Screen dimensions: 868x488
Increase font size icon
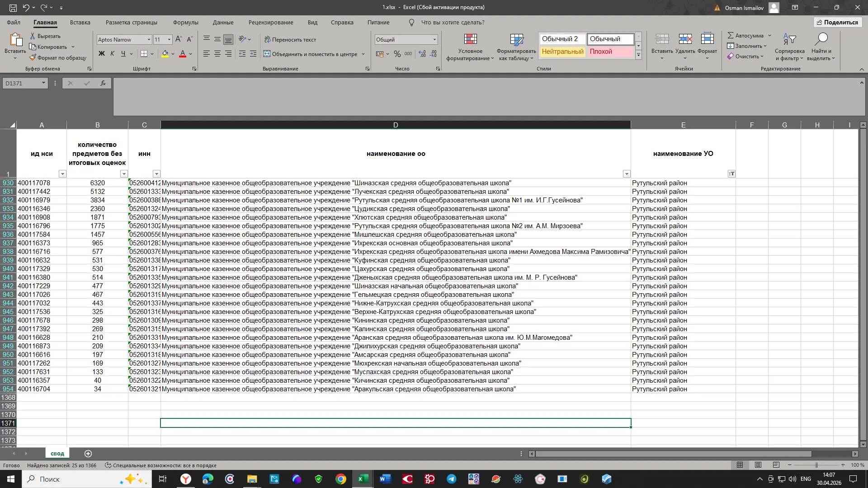(x=179, y=39)
